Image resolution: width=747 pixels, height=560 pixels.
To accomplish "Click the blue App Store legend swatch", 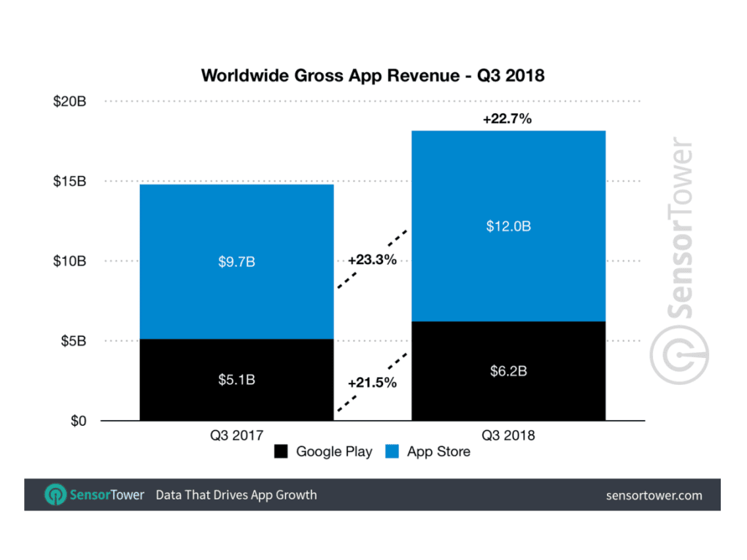I will click(x=393, y=452).
